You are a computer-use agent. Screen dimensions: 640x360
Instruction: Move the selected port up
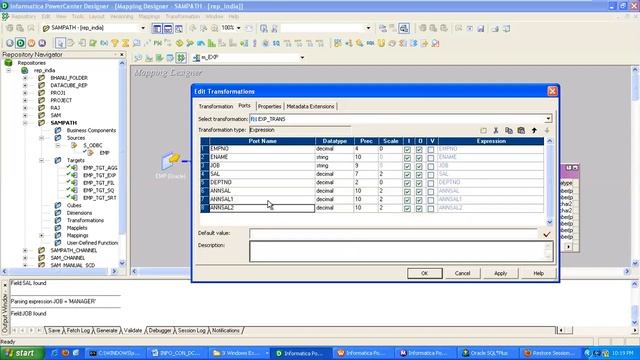[534, 131]
